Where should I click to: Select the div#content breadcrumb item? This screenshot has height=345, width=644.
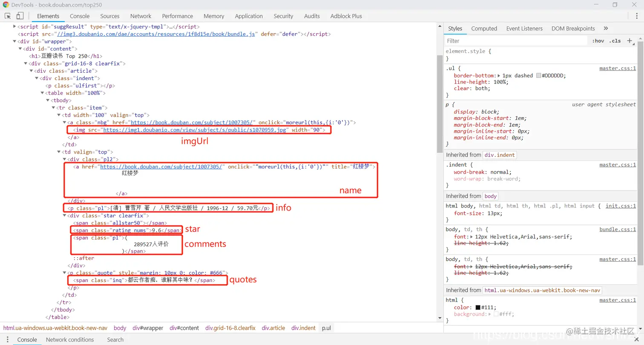[x=184, y=328]
